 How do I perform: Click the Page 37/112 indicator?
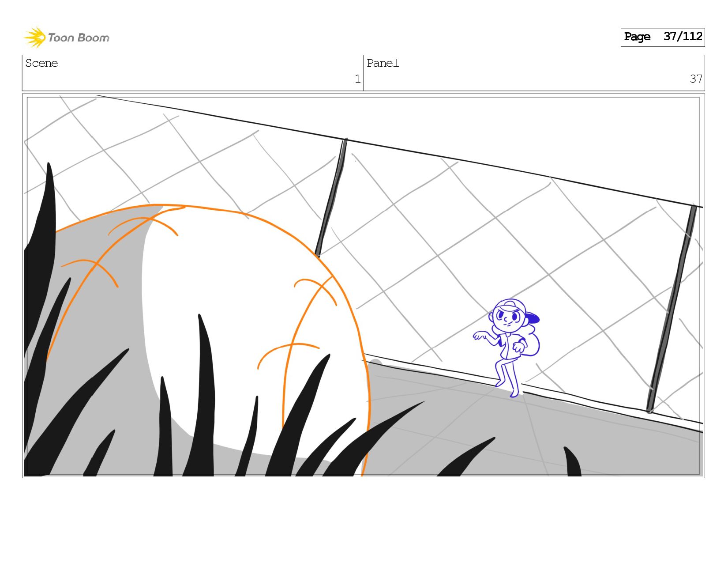click(663, 37)
